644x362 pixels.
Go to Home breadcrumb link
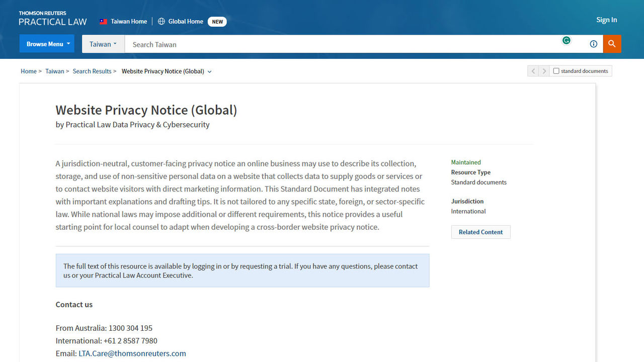(x=28, y=71)
